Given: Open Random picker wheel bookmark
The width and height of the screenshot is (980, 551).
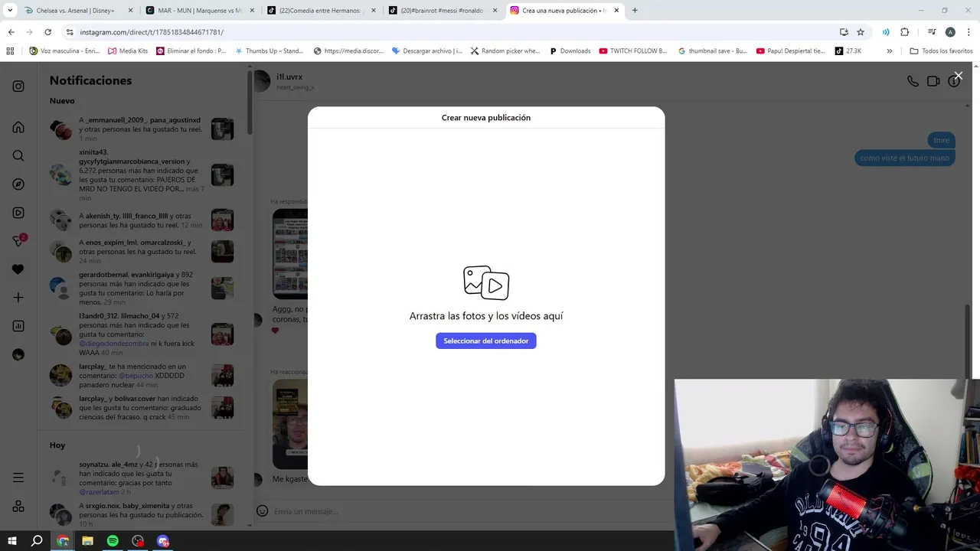Looking at the screenshot, I should click(x=505, y=51).
